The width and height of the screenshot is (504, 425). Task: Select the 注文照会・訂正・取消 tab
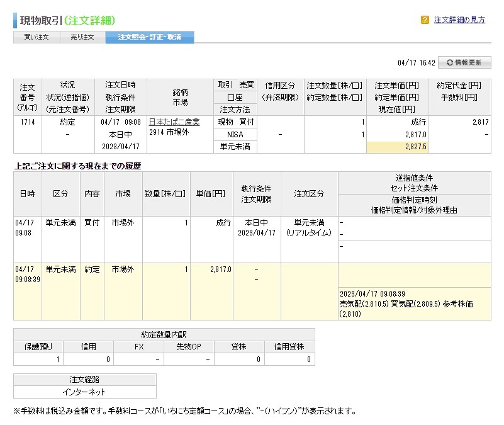point(150,37)
